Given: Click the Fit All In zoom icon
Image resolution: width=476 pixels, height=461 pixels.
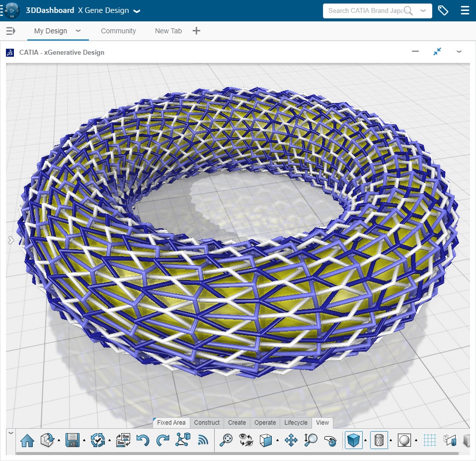Looking at the screenshot, I should [226, 440].
